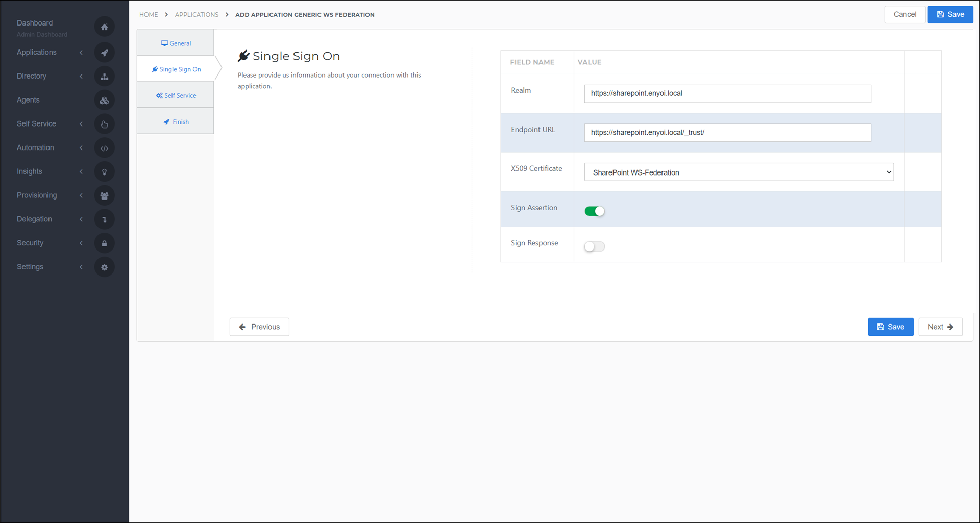The height and width of the screenshot is (523, 980).
Task: Click the Delegation arrow icon
Action: coord(104,219)
